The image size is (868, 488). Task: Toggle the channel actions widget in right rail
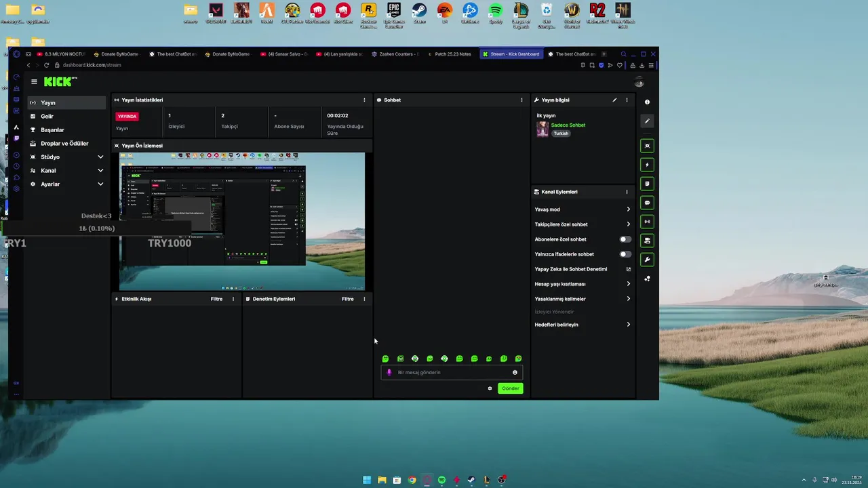tap(647, 241)
